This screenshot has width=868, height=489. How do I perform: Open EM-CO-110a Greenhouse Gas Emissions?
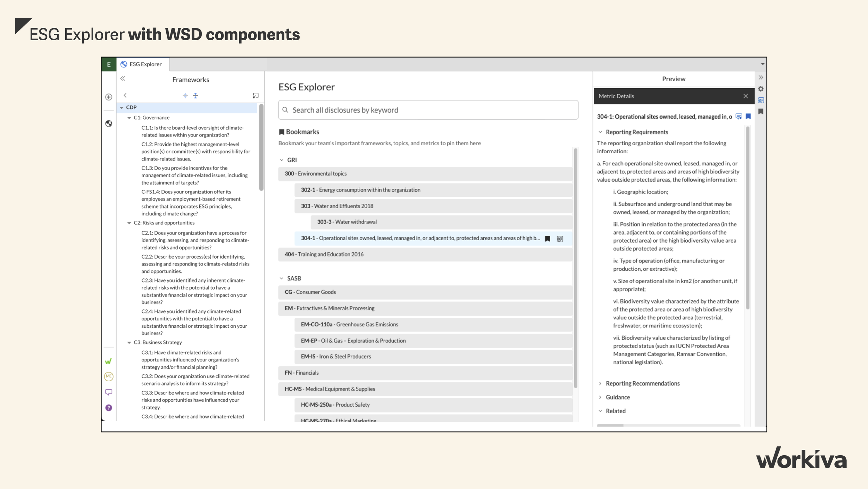tap(433, 325)
